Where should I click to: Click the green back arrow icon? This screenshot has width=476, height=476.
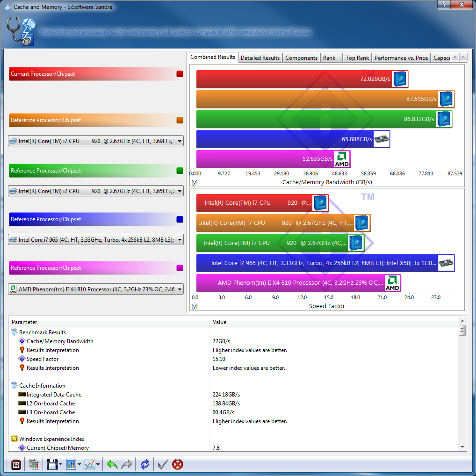tap(112, 464)
